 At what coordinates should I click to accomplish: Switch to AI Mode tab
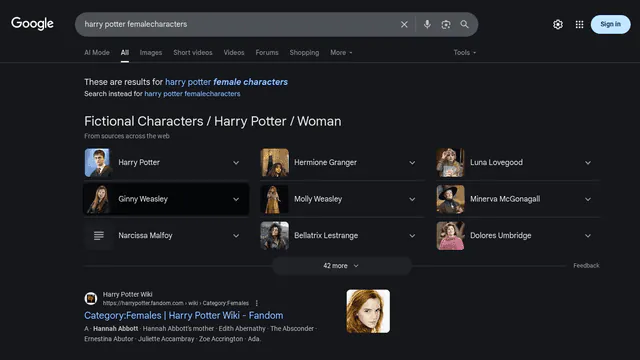click(x=97, y=53)
